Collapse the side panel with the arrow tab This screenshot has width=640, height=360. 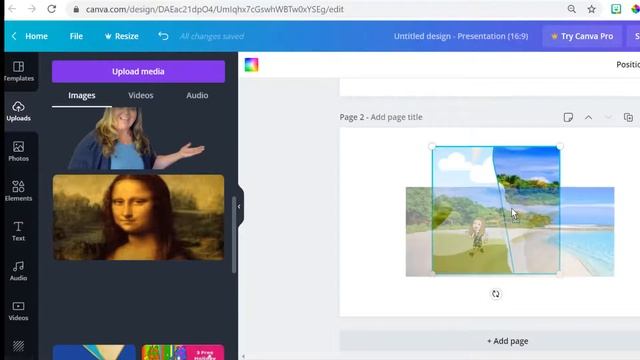[239, 207]
